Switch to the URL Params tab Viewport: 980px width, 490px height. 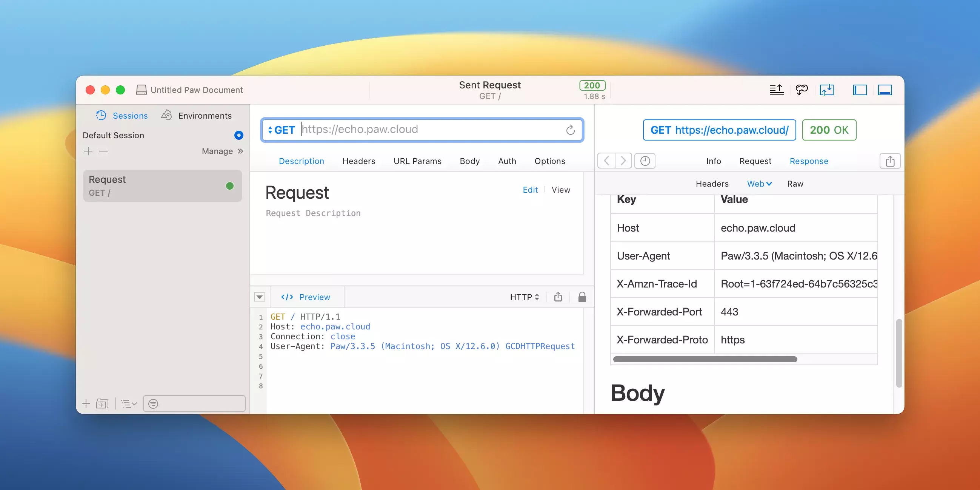point(417,161)
